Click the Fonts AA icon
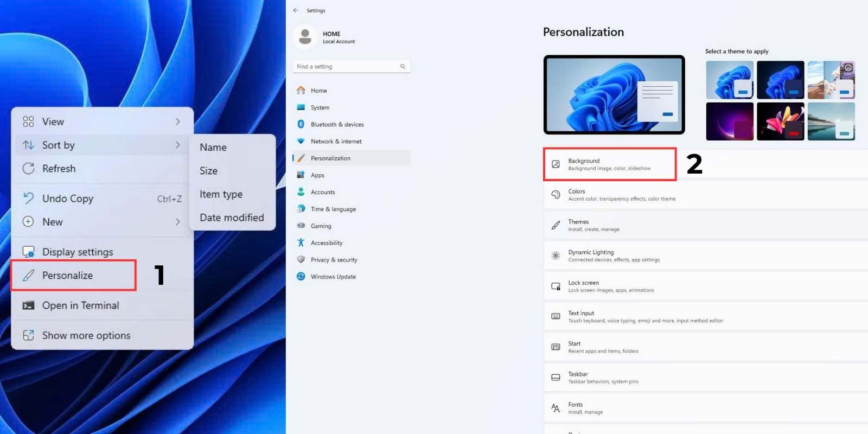Screen dimensions: 868x434 pyautogui.click(x=556, y=408)
